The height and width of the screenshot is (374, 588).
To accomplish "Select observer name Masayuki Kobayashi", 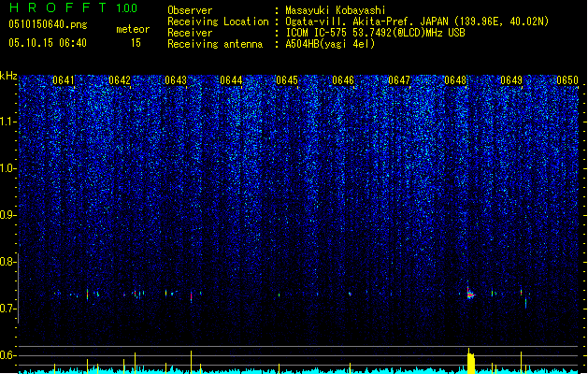I will point(336,10).
